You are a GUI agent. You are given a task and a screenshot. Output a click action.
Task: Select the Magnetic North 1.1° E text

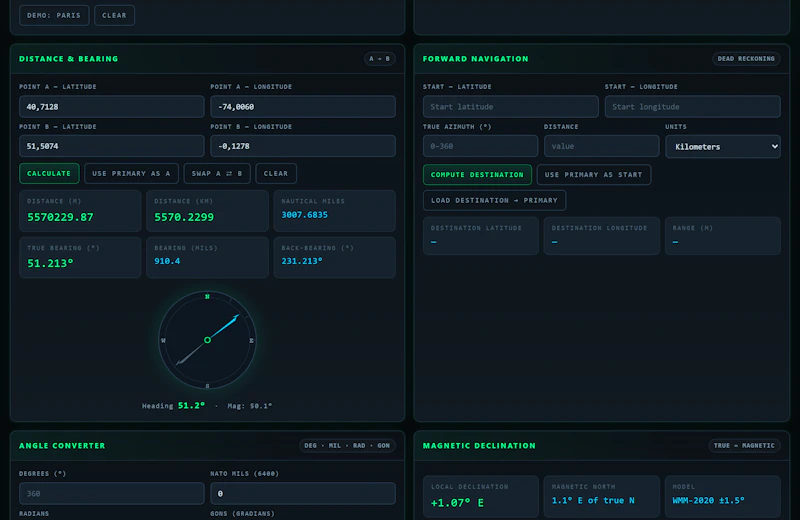593,501
